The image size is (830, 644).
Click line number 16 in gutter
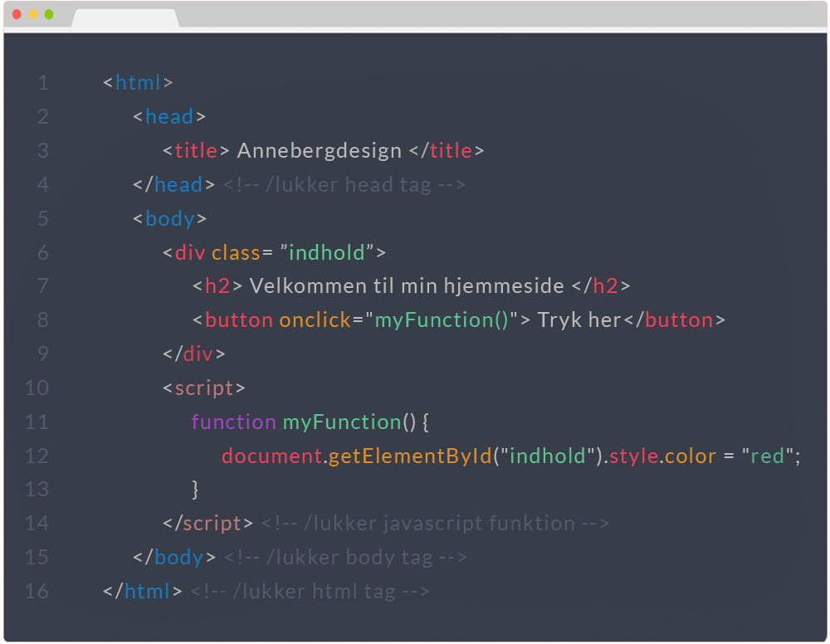pos(37,592)
